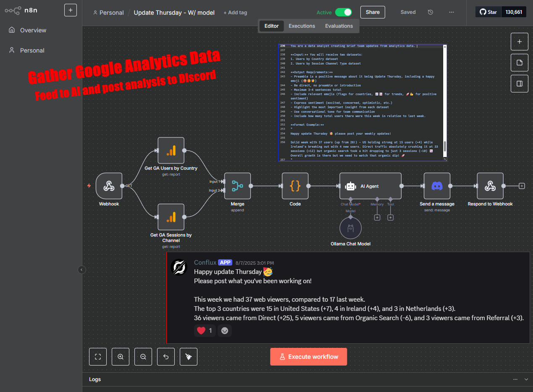Click the red Gather Google Analytics Data title
533x392 pixels.
coord(124,67)
